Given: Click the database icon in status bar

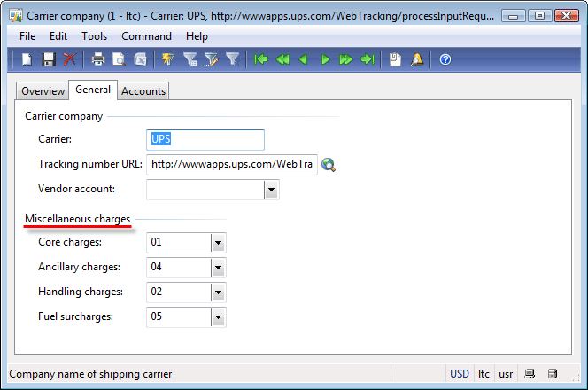Looking at the screenshot, I should tap(552, 374).
